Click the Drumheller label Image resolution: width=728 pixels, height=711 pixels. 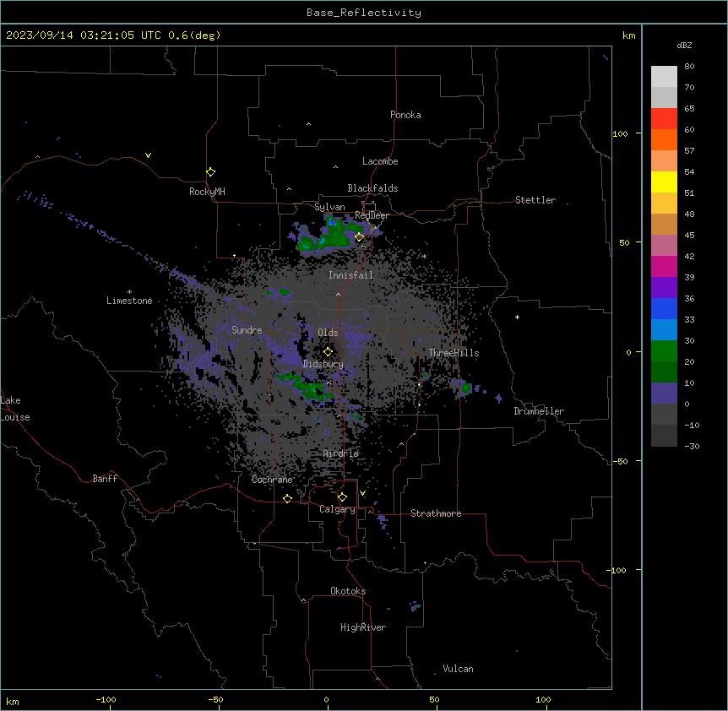539,411
